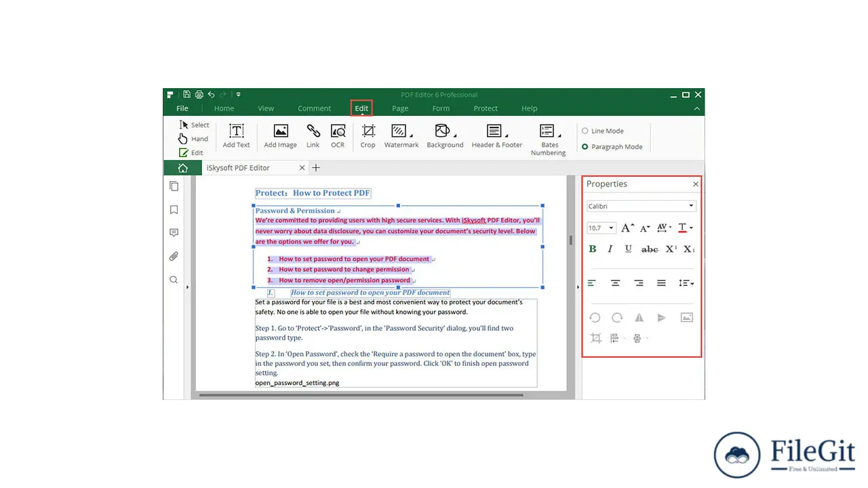The image size is (868, 488).
Task: Close the iSkysoft PDF Editor document tab
Action: 302,168
